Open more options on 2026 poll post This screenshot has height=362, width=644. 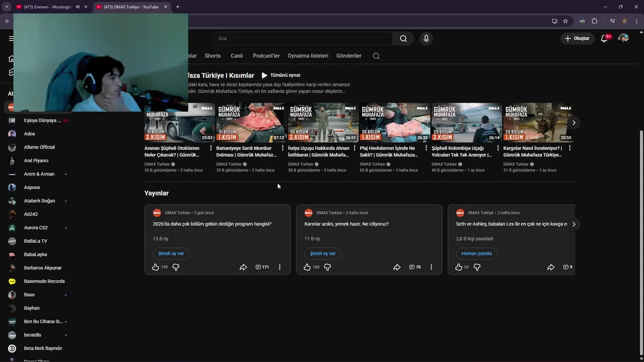(280, 267)
